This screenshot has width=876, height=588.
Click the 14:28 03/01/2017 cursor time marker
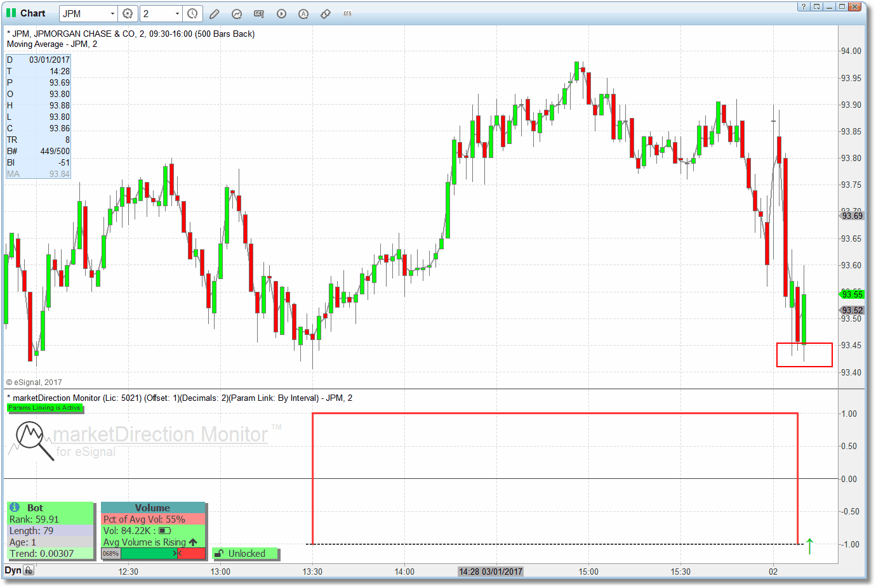click(491, 572)
